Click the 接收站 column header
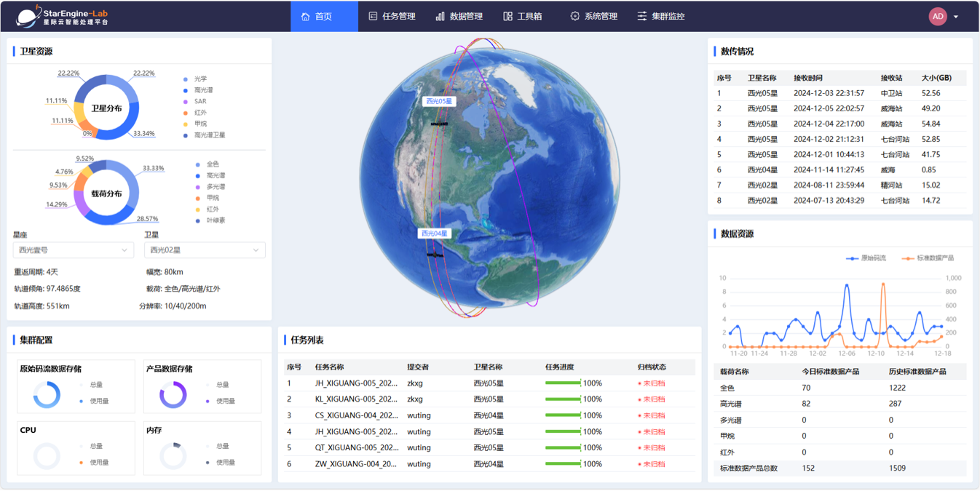The width and height of the screenshot is (980, 491). coord(891,78)
